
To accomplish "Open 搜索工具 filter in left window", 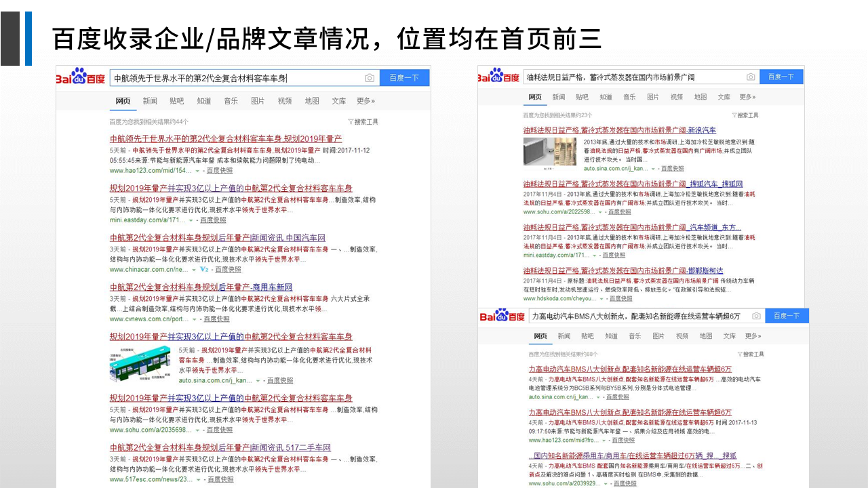I will coord(363,122).
